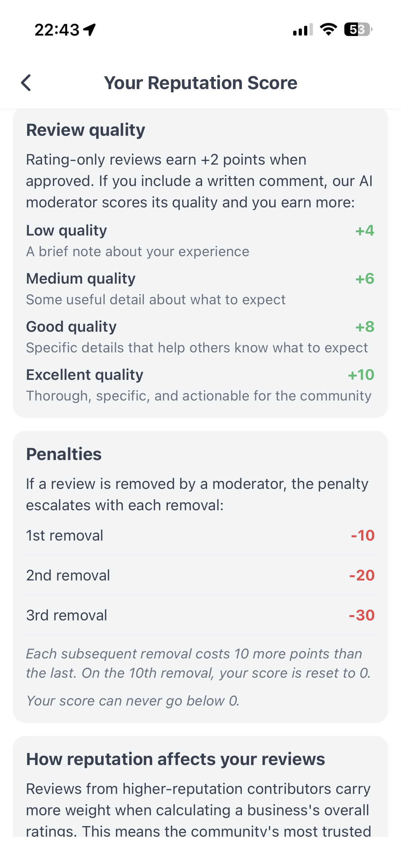Select the 1st removal penalty row

click(200, 536)
